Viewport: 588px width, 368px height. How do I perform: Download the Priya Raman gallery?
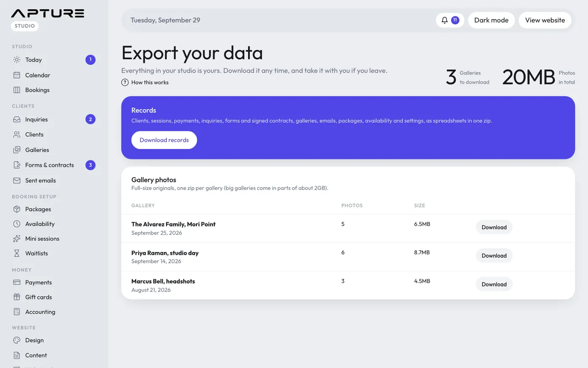coord(494,256)
